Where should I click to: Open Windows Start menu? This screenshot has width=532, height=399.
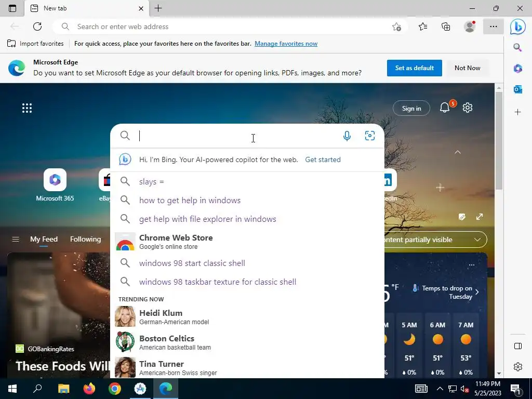pyautogui.click(x=12, y=389)
